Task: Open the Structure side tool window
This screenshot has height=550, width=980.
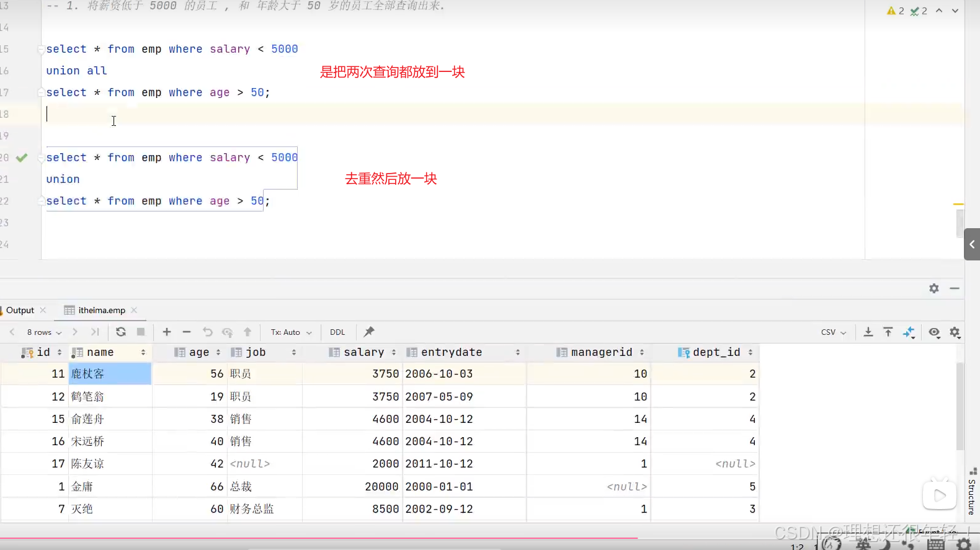Action: pyautogui.click(x=972, y=492)
